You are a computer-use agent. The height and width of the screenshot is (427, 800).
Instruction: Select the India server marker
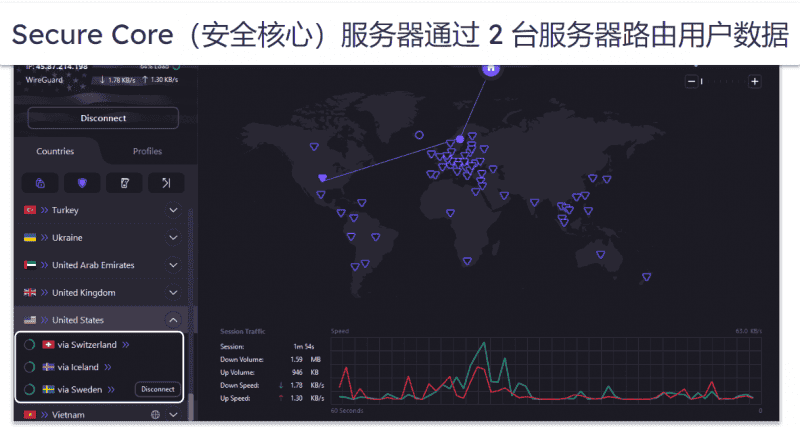[534, 203]
